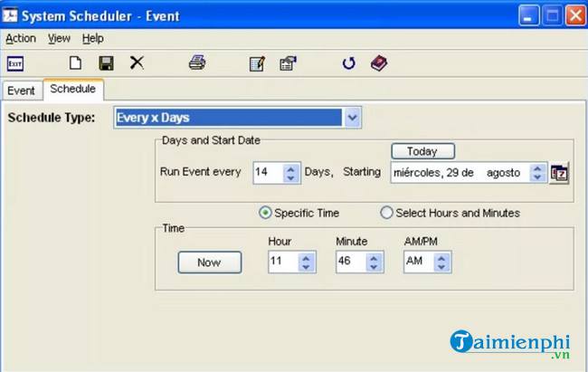Screen dimensions: 588x372
Task: Open the Help menu
Action: [92, 38]
